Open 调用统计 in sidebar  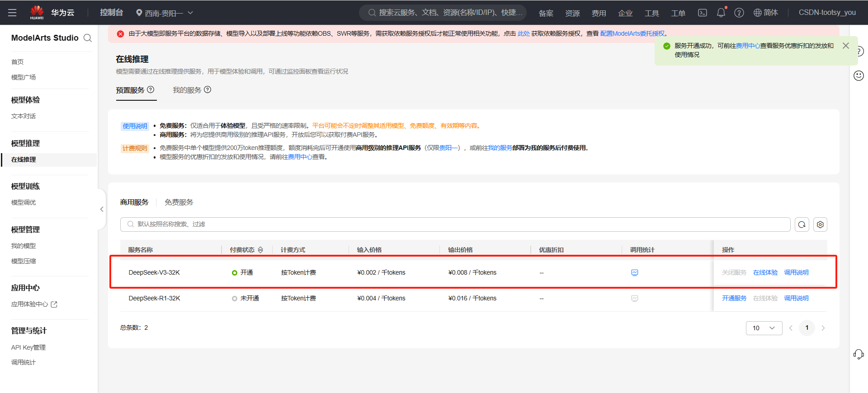pyautogui.click(x=24, y=362)
